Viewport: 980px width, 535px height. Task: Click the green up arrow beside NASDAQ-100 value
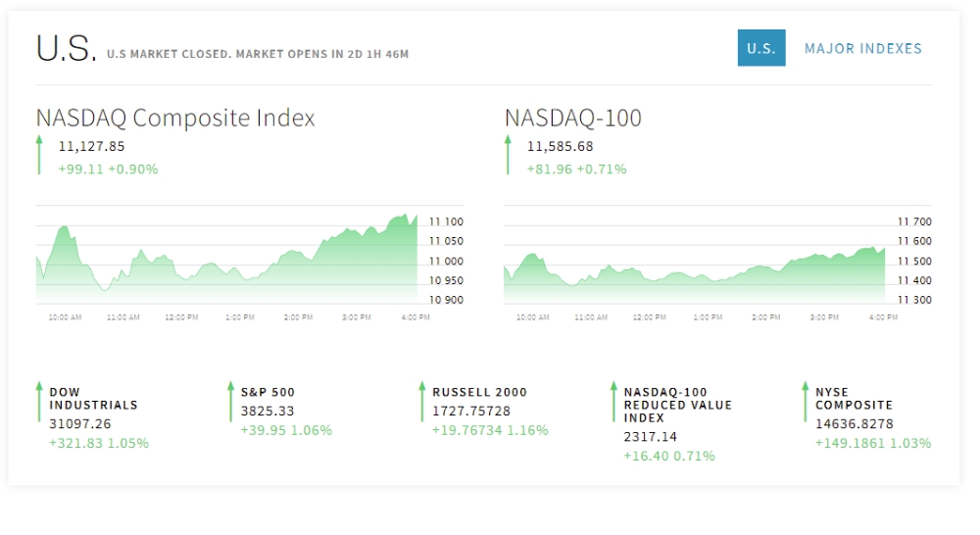508,156
